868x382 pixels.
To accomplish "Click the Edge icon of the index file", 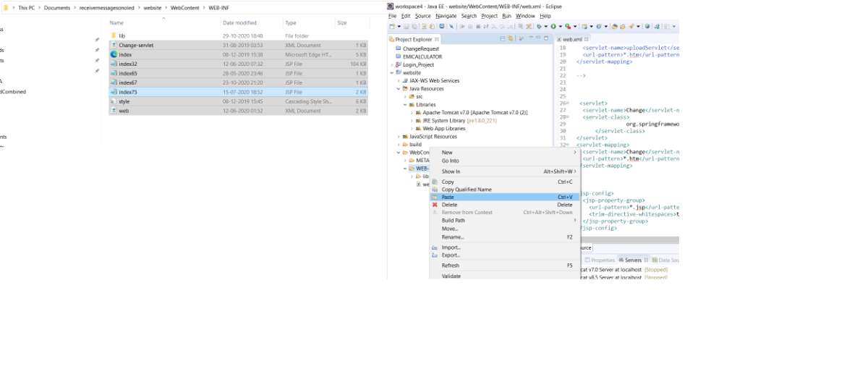I will click(114, 54).
